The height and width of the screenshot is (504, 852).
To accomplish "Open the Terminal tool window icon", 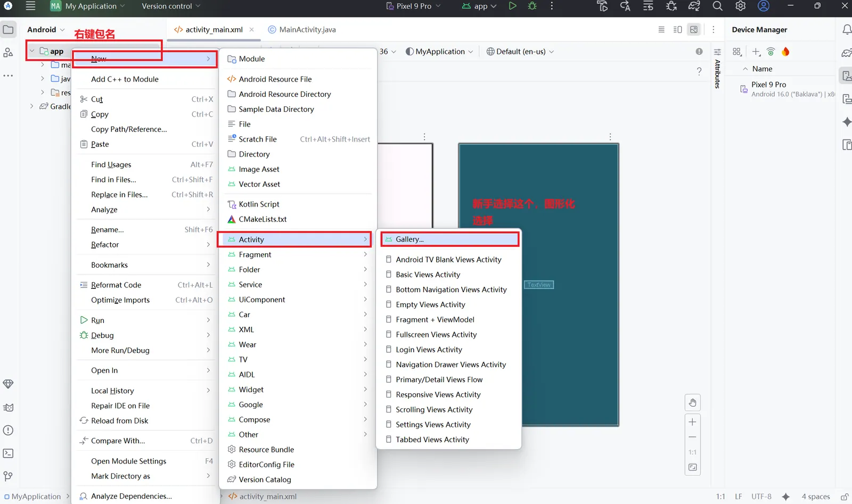I will point(8,453).
